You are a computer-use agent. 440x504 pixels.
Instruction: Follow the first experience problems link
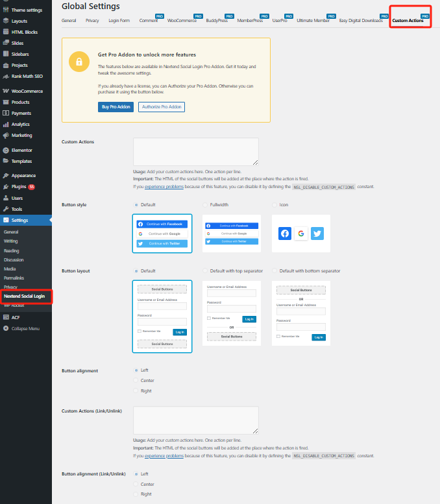(164, 186)
